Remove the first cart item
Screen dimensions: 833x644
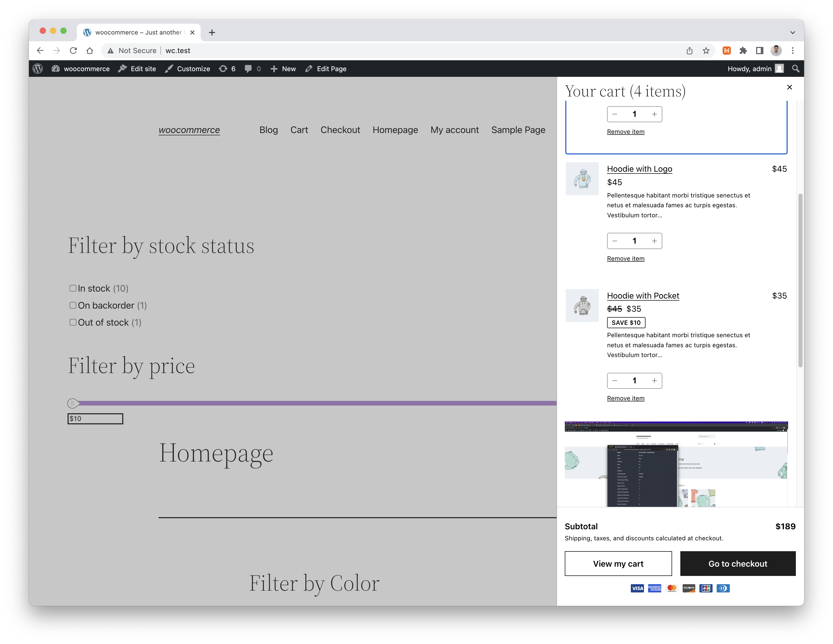625,132
